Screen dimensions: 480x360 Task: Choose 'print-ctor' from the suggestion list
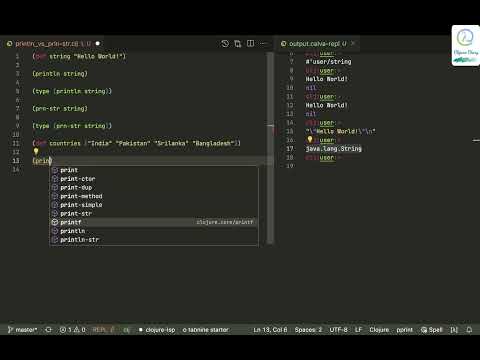(154, 179)
